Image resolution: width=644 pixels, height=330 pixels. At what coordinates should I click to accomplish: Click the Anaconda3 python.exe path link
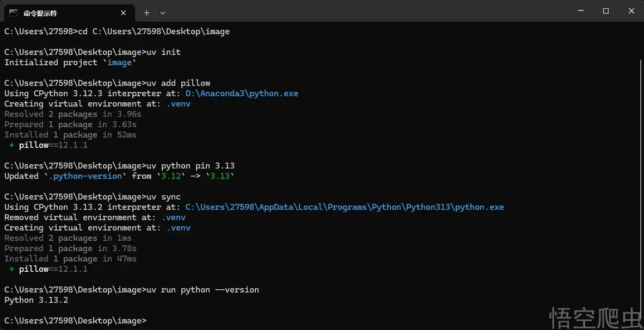[242, 93]
